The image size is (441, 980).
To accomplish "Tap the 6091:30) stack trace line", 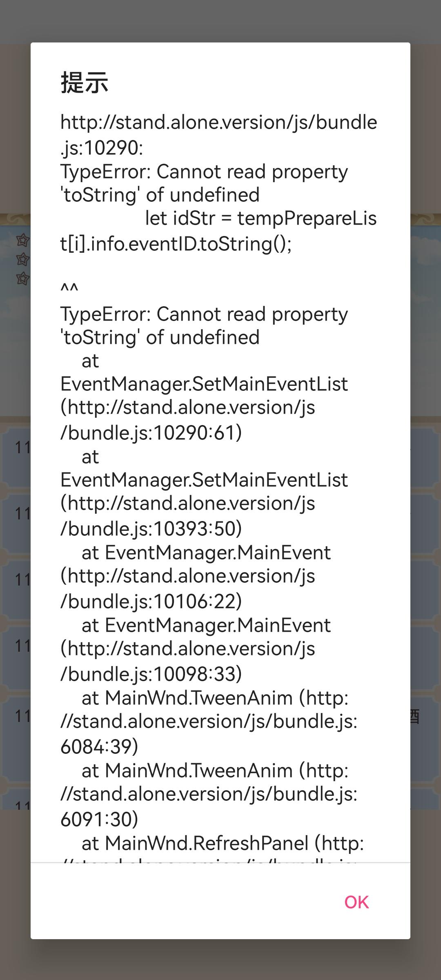I will pos(99,820).
